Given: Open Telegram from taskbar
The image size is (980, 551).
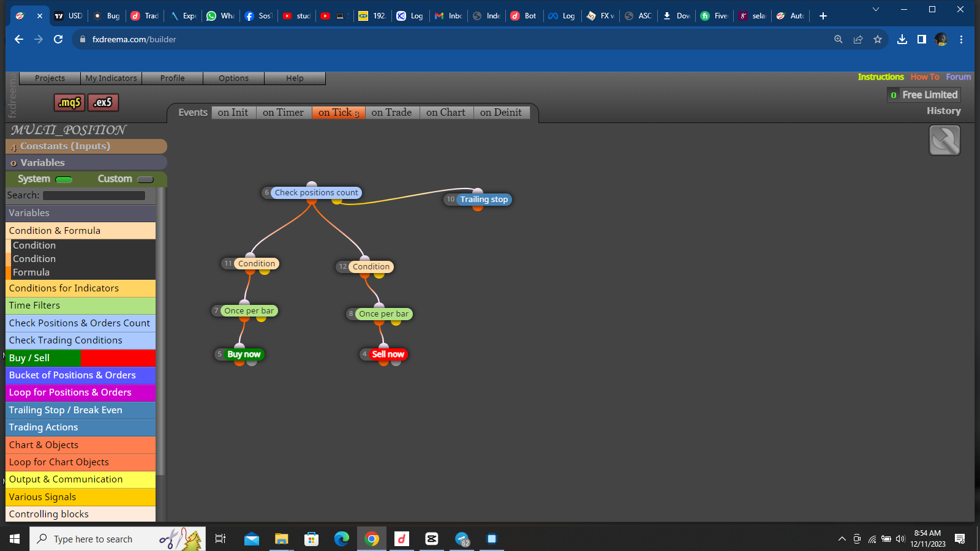Looking at the screenshot, I should (462, 539).
